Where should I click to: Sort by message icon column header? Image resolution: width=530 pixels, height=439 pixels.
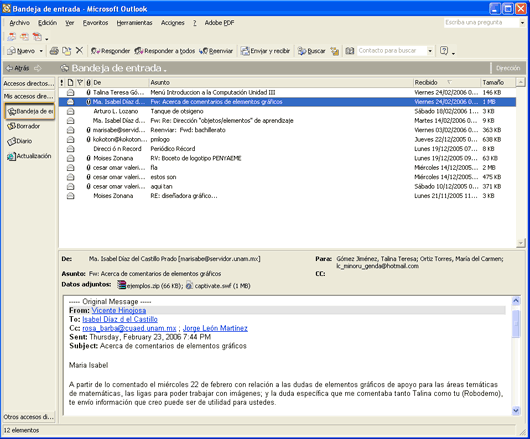pos(70,82)
